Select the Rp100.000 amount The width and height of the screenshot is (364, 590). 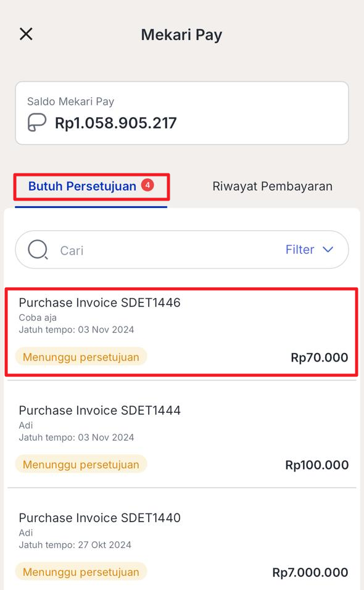(x=316, y=465)
